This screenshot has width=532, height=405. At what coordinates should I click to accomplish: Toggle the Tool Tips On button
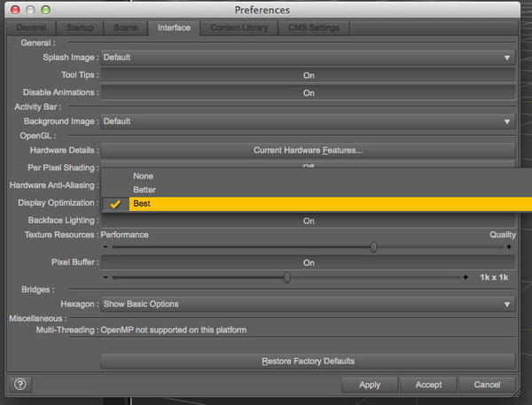[309, 75]
